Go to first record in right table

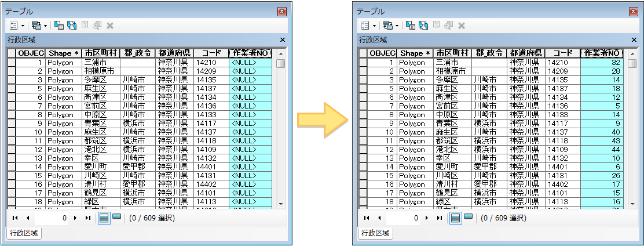(366, 218)
